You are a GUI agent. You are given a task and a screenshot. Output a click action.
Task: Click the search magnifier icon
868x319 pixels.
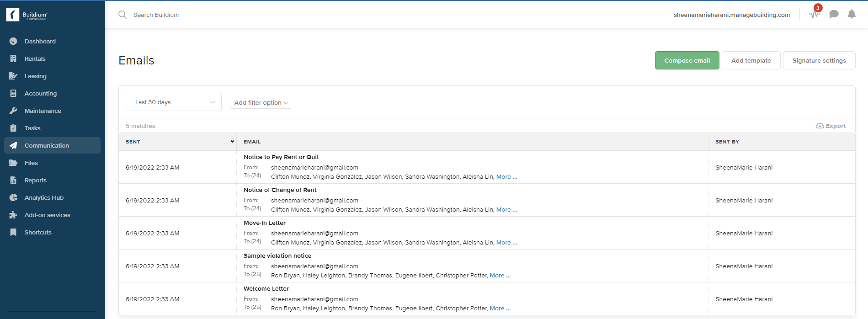122,15
